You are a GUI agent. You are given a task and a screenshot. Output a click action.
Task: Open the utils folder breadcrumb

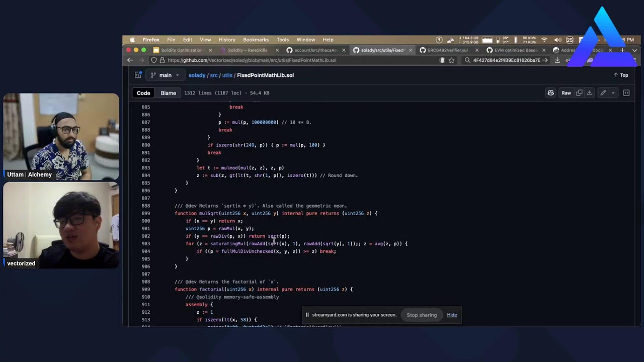click(227, 75)
